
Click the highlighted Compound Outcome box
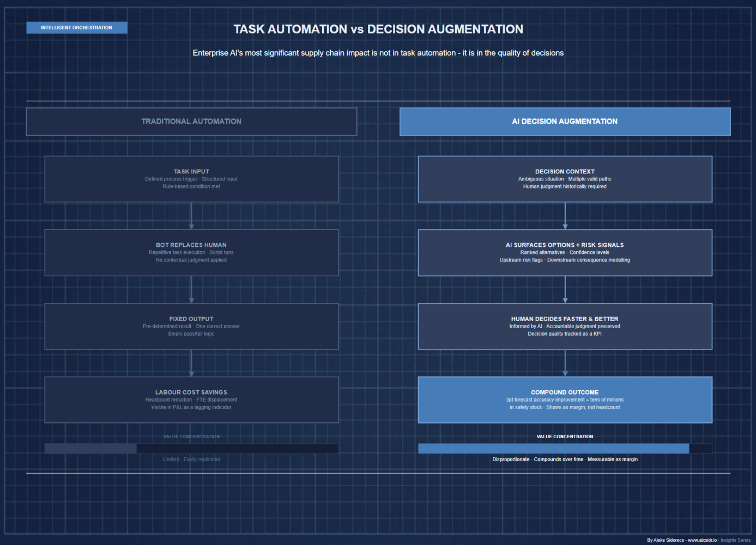[565, 399]
